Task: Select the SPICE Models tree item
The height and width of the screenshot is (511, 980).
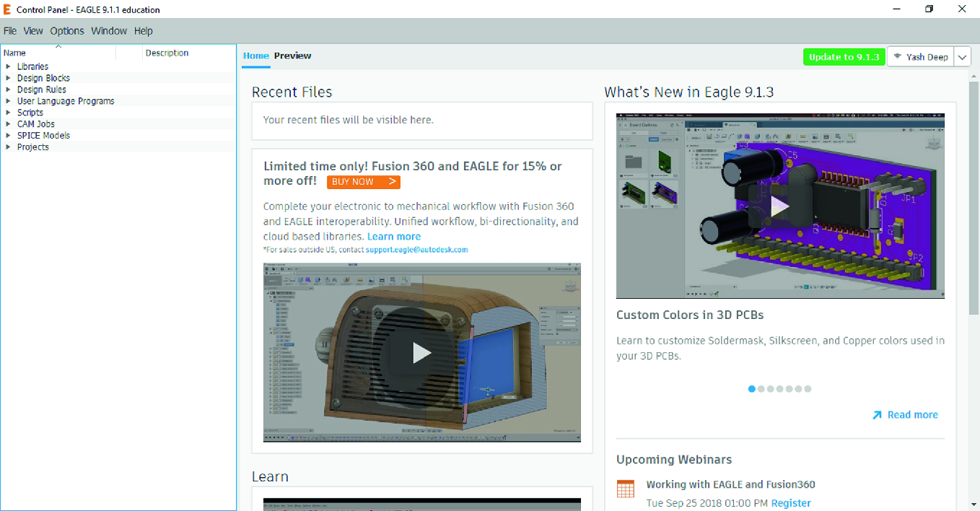Action: pos(44,136)
